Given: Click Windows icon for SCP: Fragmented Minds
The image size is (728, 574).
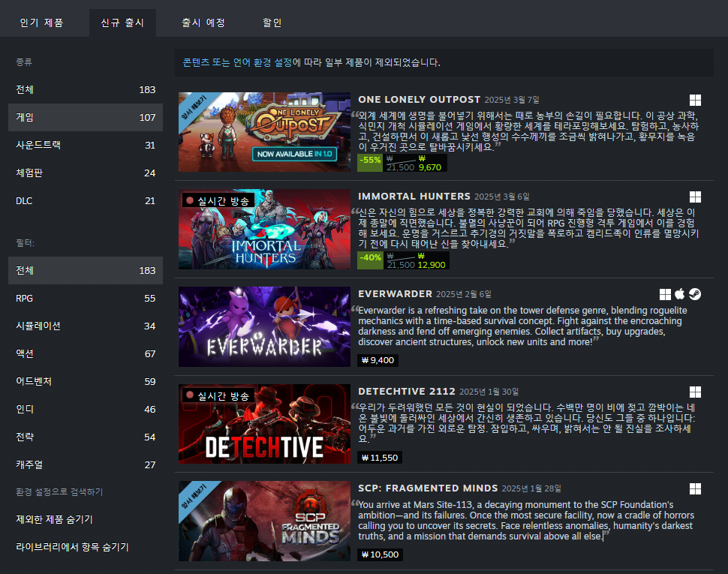Looking at the screenshot, I should coord(695,488).
